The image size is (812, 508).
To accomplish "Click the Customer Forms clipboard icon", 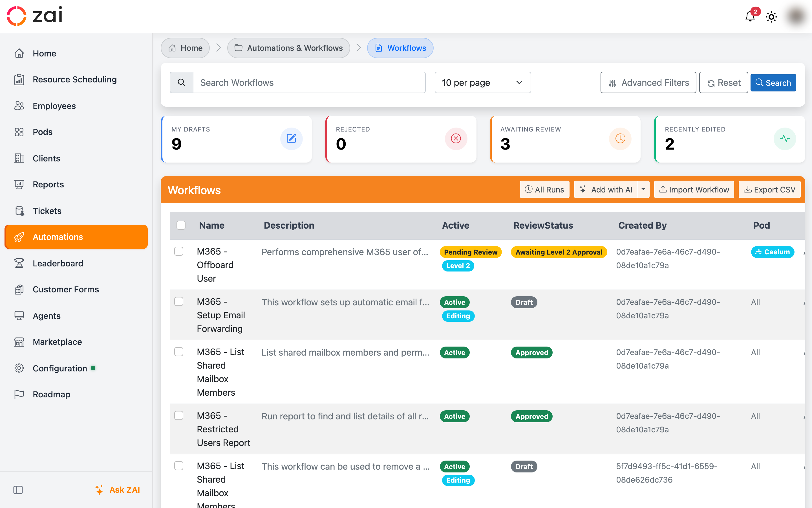I will (19, 289).
